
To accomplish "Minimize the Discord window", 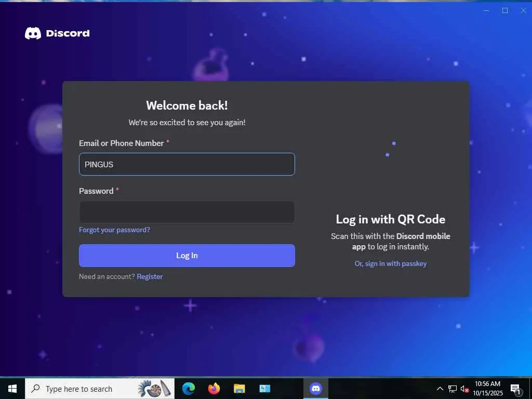I will [x=486, y=10].
